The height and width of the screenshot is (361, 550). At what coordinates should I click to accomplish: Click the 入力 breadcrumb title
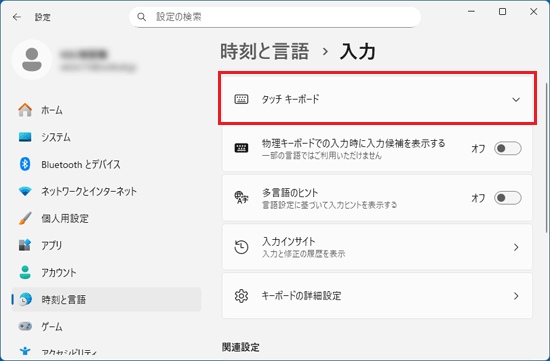pyautogui.click(x=357, y=52)
